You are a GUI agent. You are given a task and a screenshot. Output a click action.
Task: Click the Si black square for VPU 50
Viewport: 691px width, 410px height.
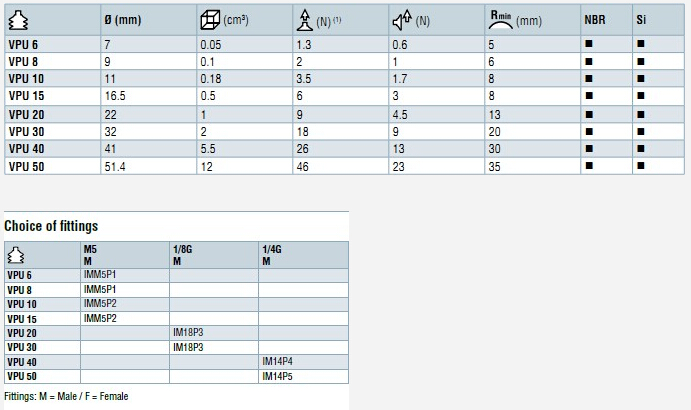pyautogui.click(x=640, y=165)
